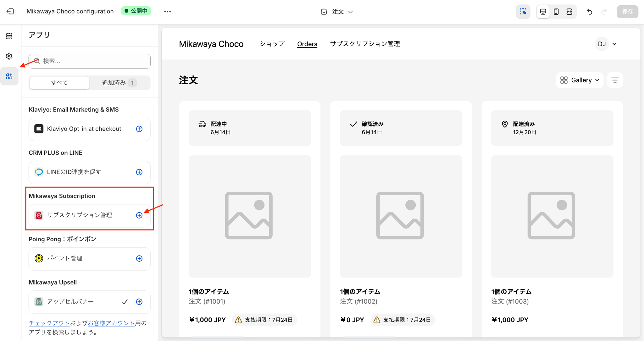Screen dimensions: 644x341
Task: Toggle the inspector selection tool icon
Action: coord(523,12)
